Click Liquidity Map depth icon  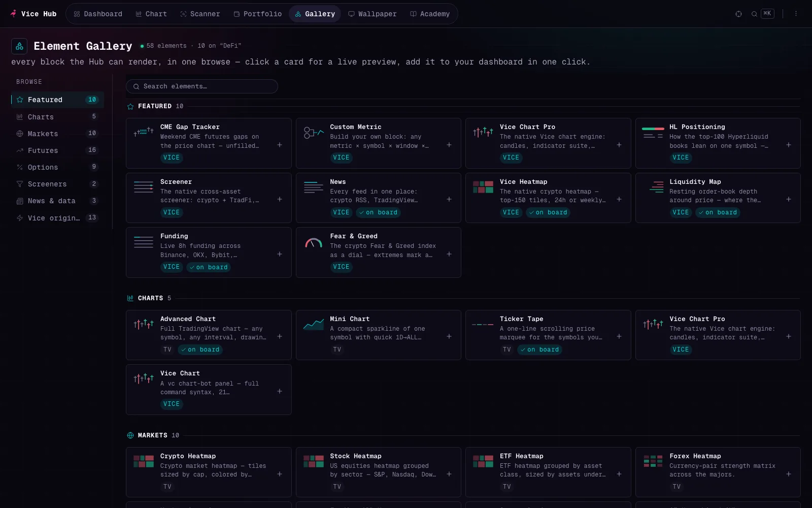point(656,187)
